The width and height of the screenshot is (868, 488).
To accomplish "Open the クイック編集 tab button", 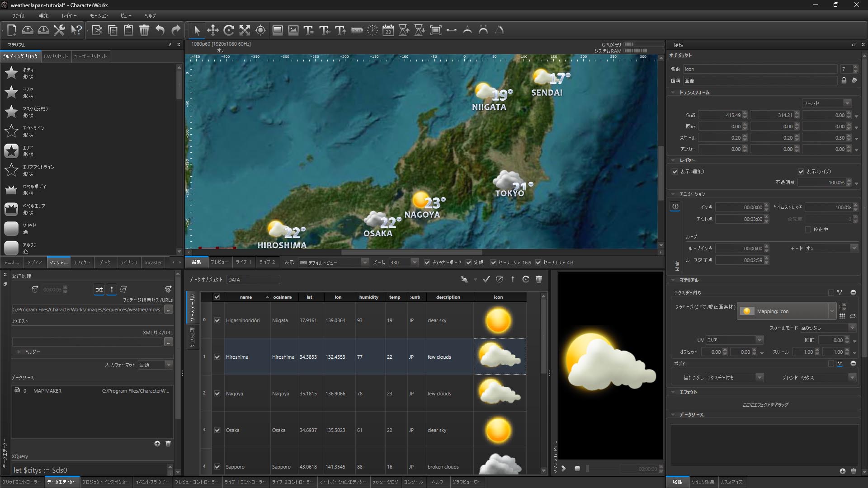I will click(703, 482).
